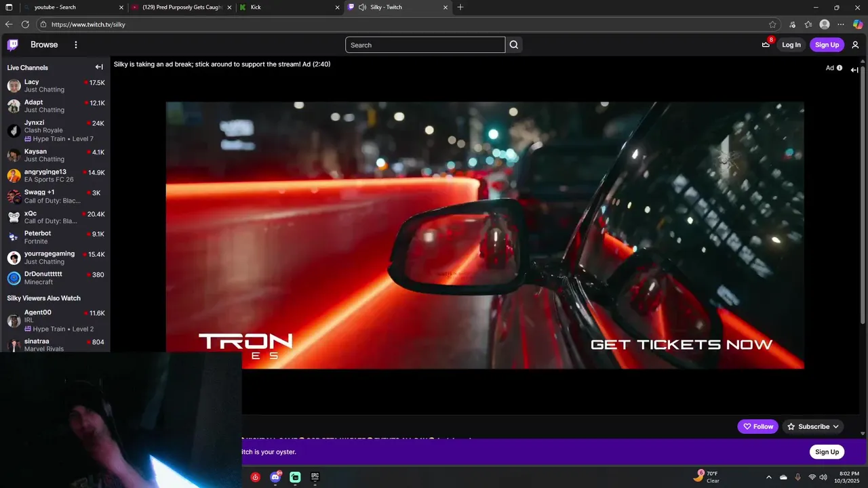Open Agent00's IRL stream
The height and width of the screenshot is (488, 868).
pos(56,320)
